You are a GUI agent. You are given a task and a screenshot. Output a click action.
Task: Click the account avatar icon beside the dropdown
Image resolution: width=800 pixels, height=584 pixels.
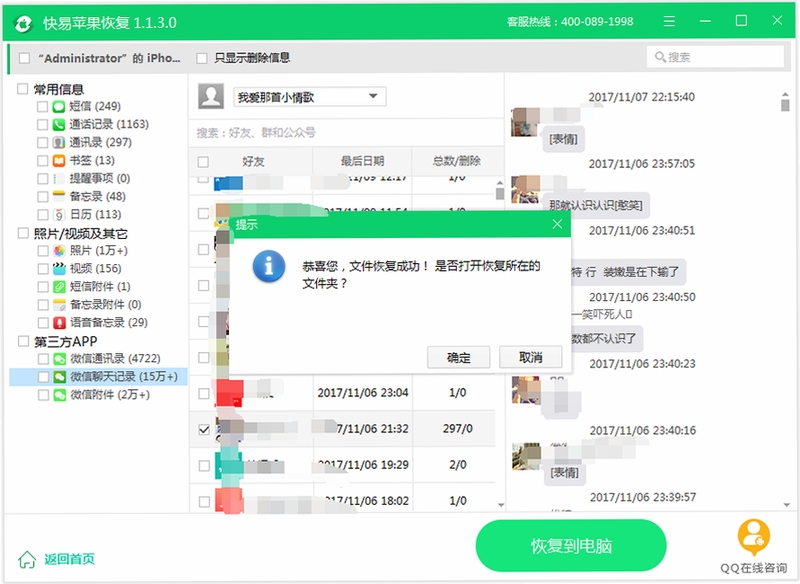tap(211, 96)
